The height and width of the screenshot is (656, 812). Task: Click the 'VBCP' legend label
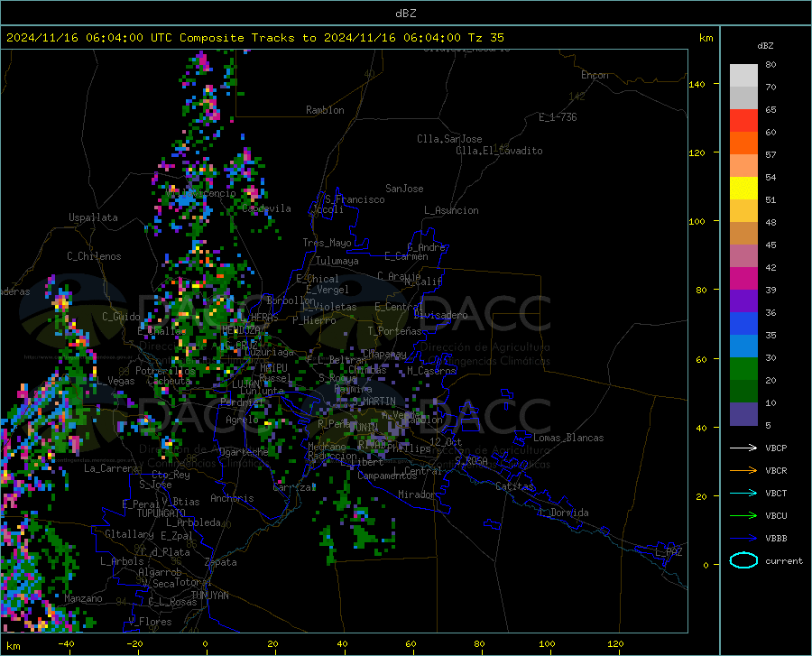(776, 448)
